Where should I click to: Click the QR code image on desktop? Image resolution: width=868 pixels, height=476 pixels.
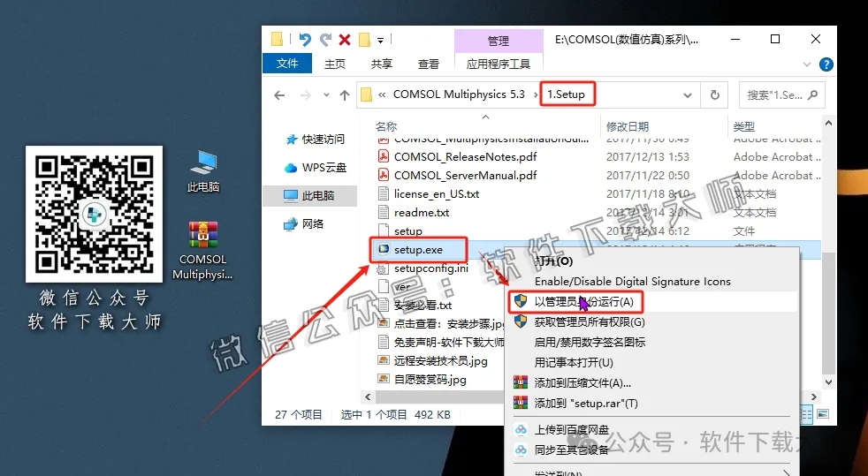tap(94, 214)
